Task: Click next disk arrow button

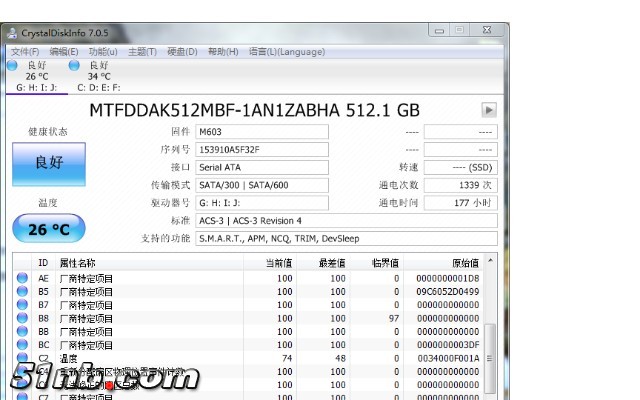Action: [x=489, y=110]
